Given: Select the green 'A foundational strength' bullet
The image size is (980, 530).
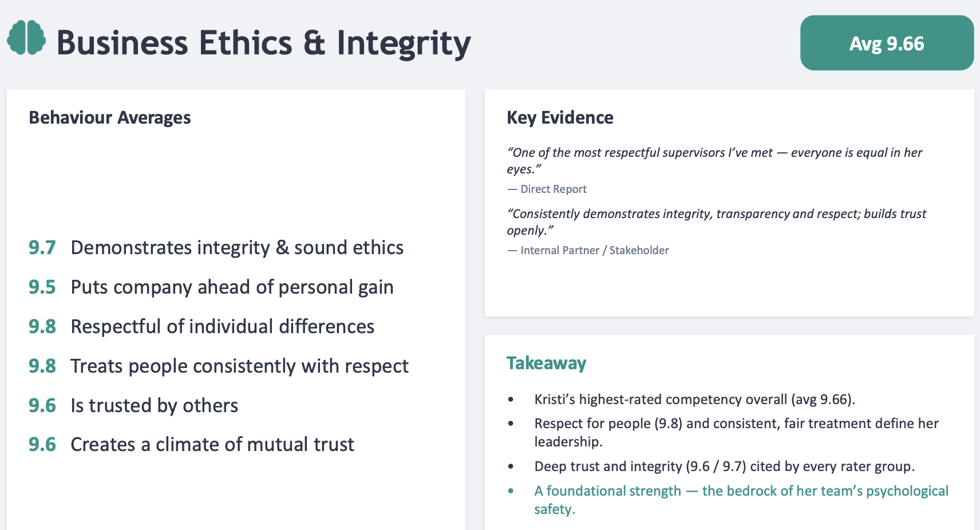Looking at the screenshot, I should 741,500.
